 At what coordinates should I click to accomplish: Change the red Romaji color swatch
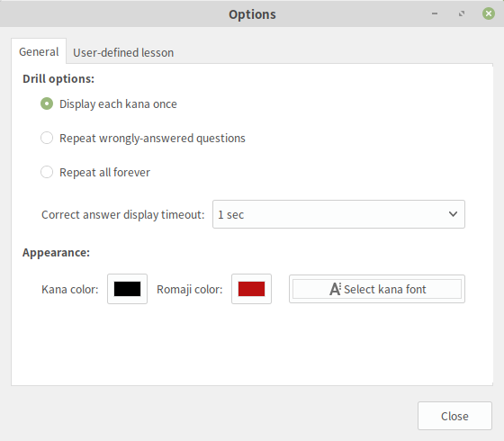(x=251, y=289)
